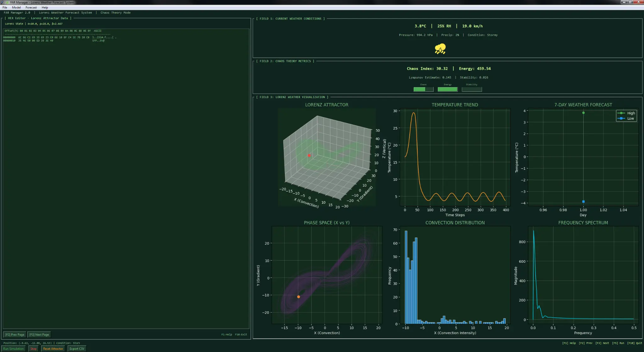Image resolution: width=644 pixels, height=352 pixels.
Task: Click the Precip: 2% text
Action: pos(450,35)
